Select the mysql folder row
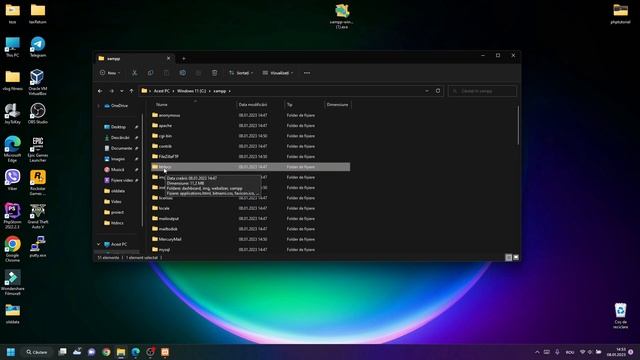The height and width of the screenshot is (360, 640). point(251,249)
